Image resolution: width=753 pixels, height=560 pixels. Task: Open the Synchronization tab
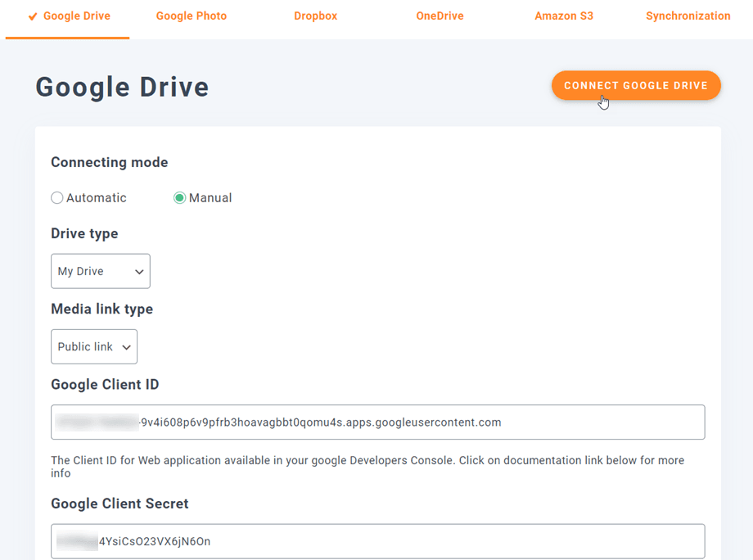pyautogui.click(x=688, y=16)
